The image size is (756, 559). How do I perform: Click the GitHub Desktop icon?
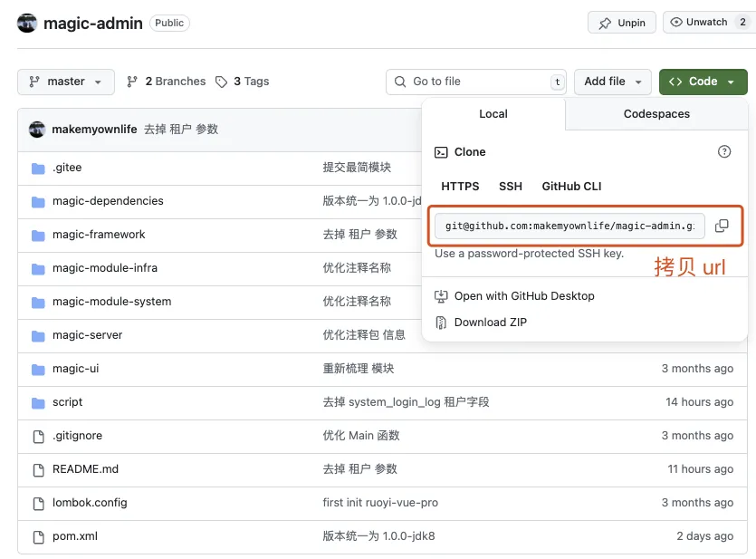tap(442, 296)
